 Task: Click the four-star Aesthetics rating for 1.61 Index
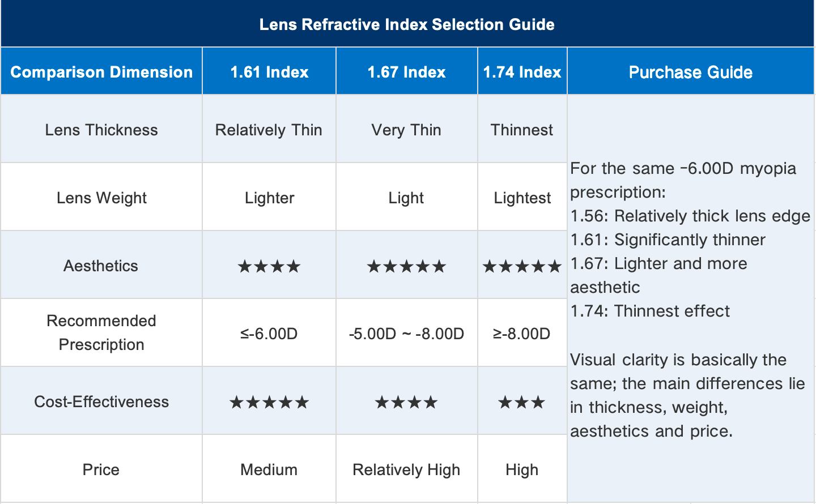click(269, 266)
